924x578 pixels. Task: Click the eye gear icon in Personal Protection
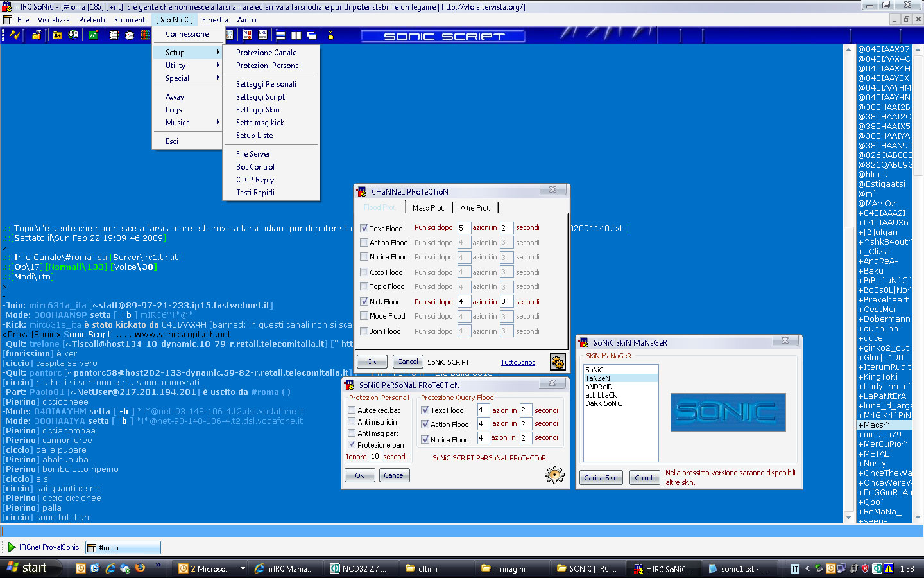coord(554,475)
